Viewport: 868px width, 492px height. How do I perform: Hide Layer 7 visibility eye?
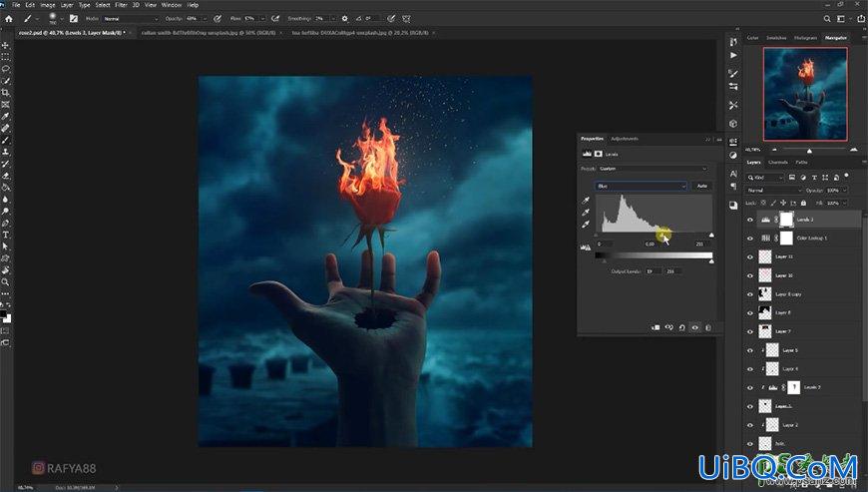pyautogui.click(x=750, y=331)
